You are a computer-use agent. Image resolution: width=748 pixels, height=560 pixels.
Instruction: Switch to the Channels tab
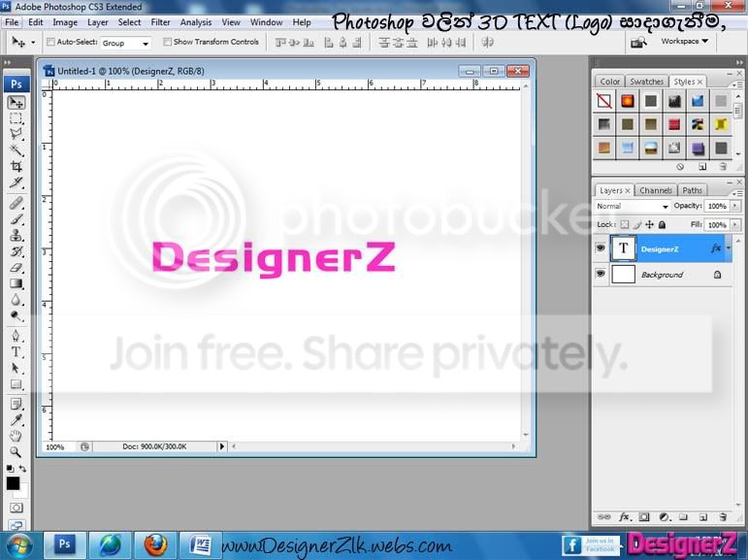click(656, 190)
